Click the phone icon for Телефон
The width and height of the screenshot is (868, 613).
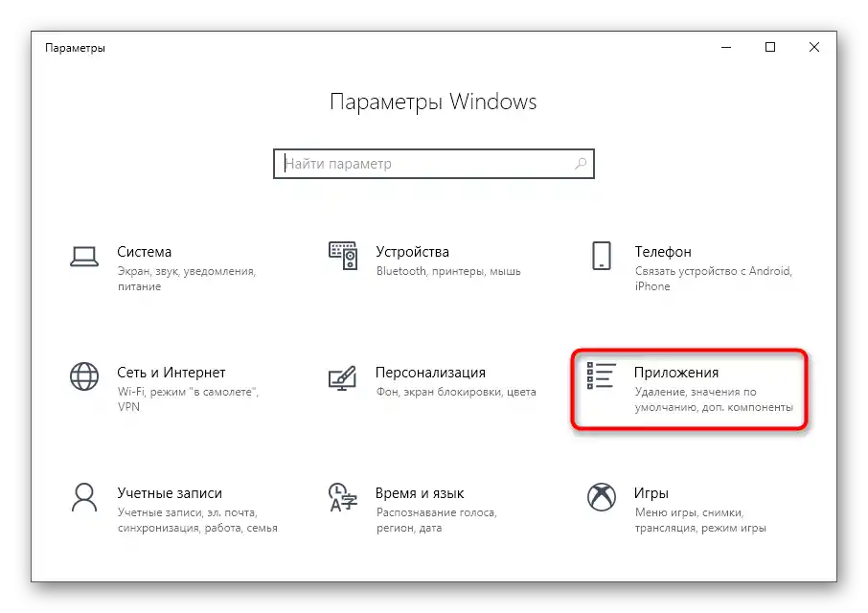[x=601, y=256]
